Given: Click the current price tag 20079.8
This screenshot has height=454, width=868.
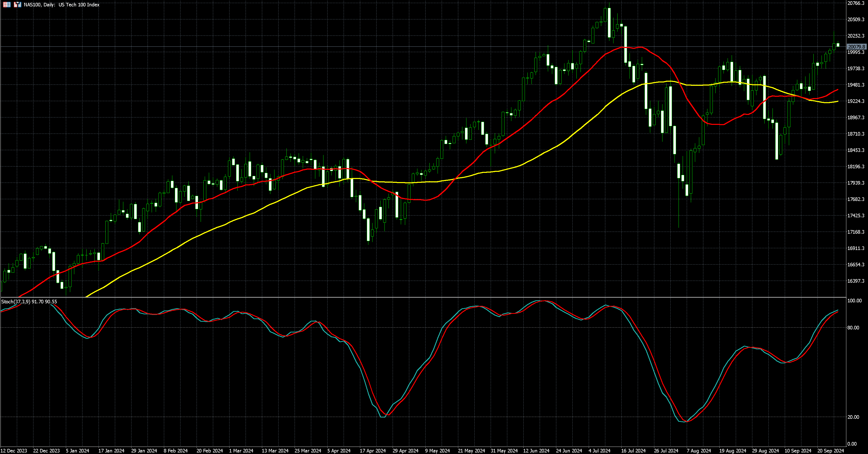Looking at the screenshot, I should pos(856,47).
